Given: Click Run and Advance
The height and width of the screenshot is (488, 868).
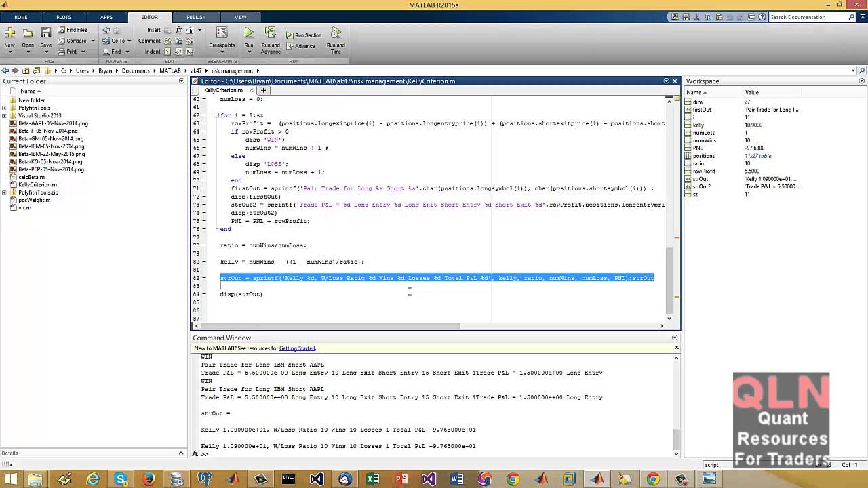Looking at the screenshot, I should click(x=271, y=41).
